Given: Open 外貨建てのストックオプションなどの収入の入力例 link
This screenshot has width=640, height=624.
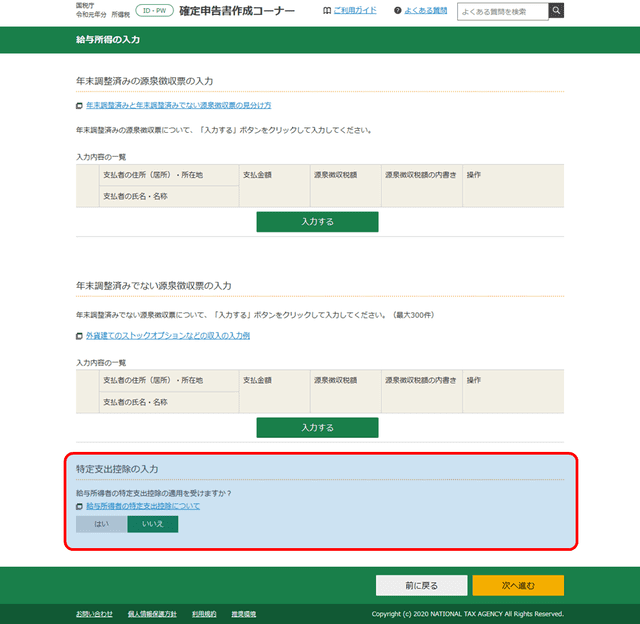Looking at the screenshot, I should click(x=168, y=336).
